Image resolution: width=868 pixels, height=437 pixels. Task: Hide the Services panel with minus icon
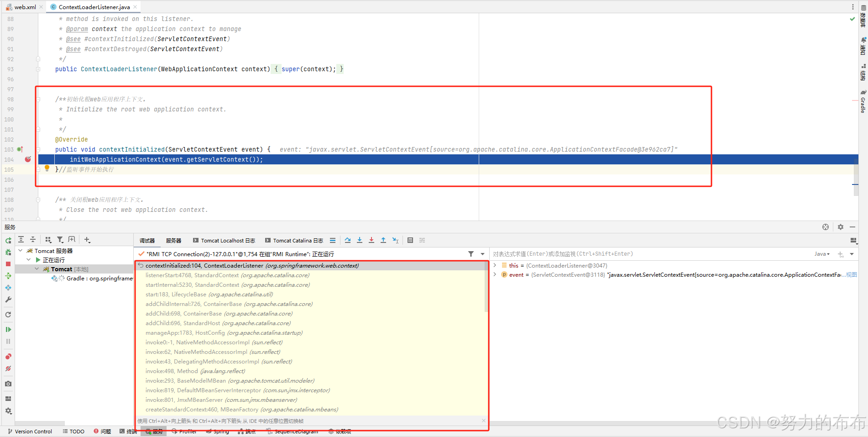click(852, 227)
